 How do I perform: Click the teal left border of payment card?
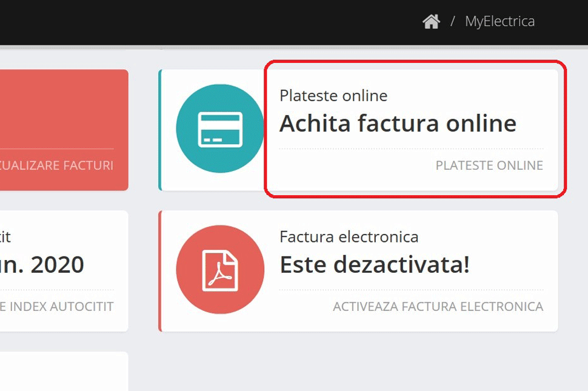pyautogui.click(x=159, y=130)
